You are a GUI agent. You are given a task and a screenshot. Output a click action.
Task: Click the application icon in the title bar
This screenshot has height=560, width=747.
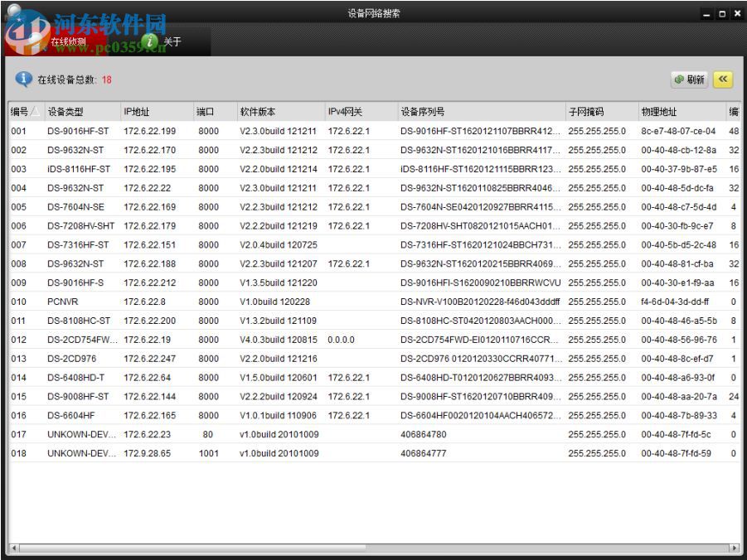(x=8, y=11)
